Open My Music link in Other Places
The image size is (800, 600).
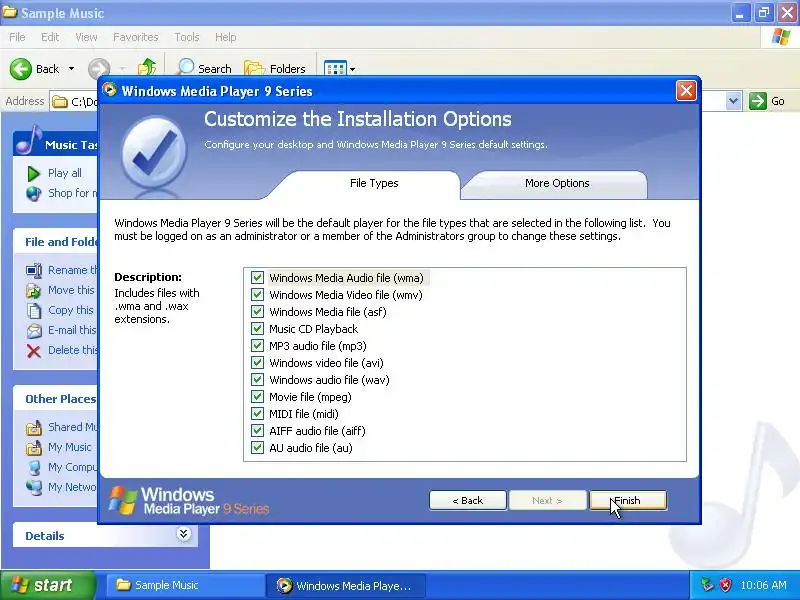[x=69, y=447]
